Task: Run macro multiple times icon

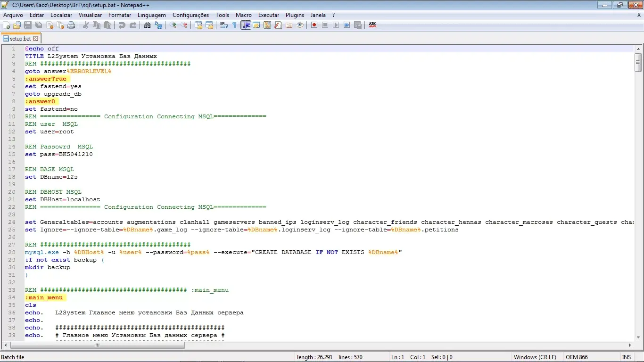Action: [347, 25]
